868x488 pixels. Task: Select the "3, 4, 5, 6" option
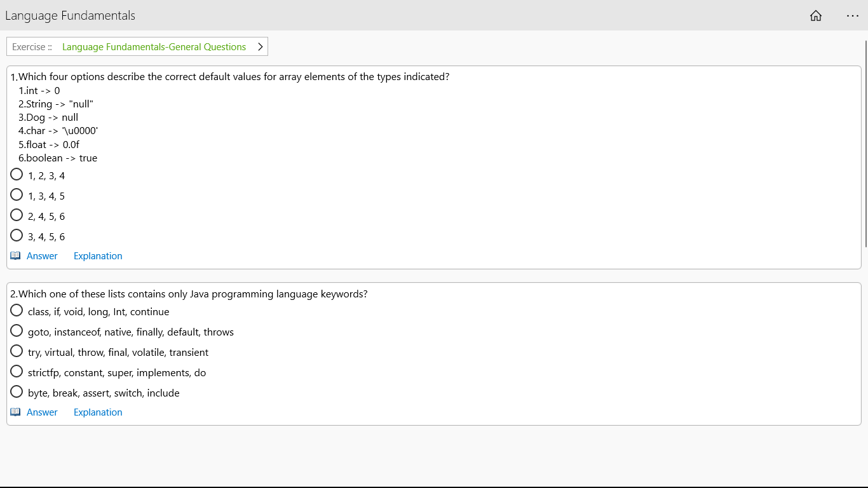point(17,236)
